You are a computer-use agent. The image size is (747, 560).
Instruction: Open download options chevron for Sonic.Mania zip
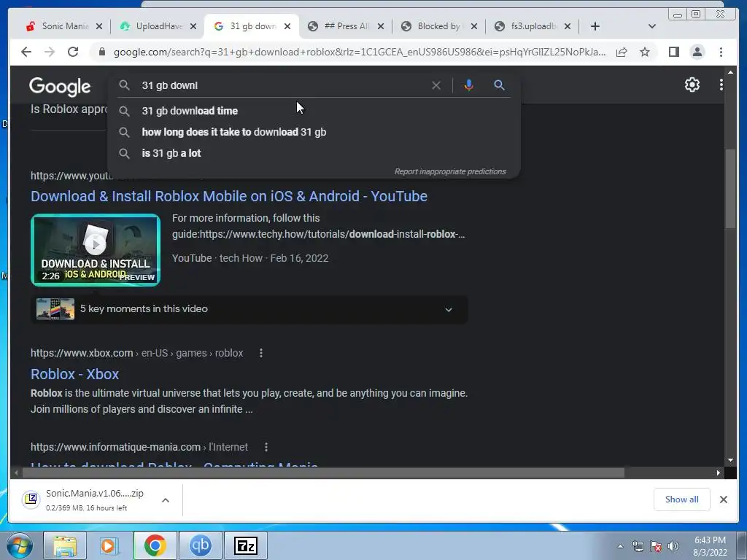point(166,500)
